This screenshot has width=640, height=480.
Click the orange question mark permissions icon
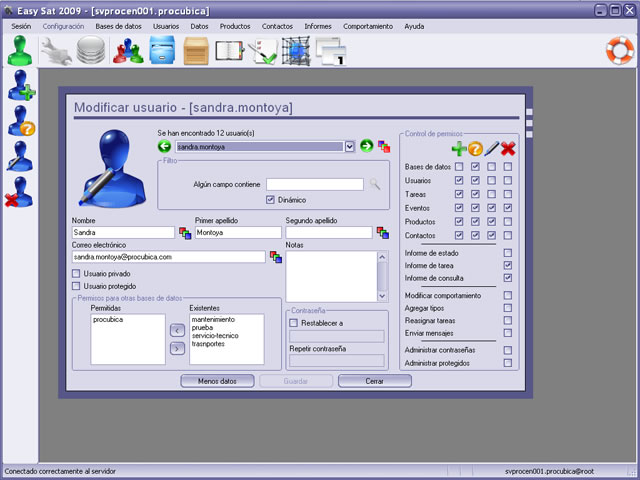click(475, 149)
